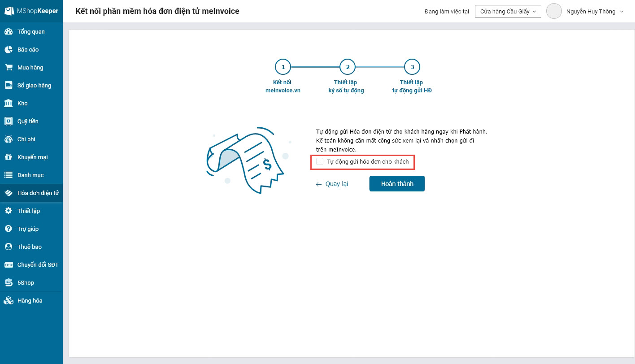
Task: Click the Báo cáo pie chart icon
Action: pyautogui.click(x=9, y=50)
